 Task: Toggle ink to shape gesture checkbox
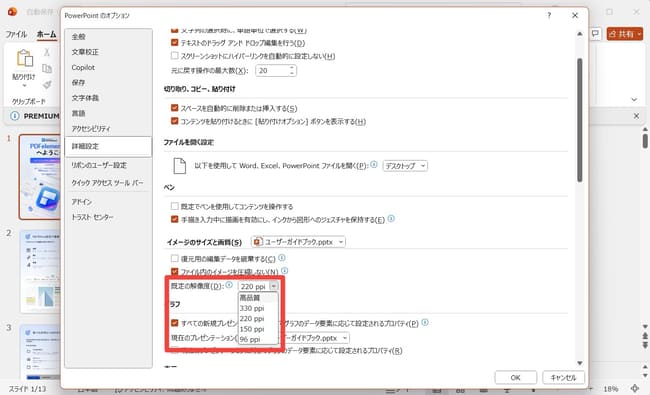[x=175, y=219]
